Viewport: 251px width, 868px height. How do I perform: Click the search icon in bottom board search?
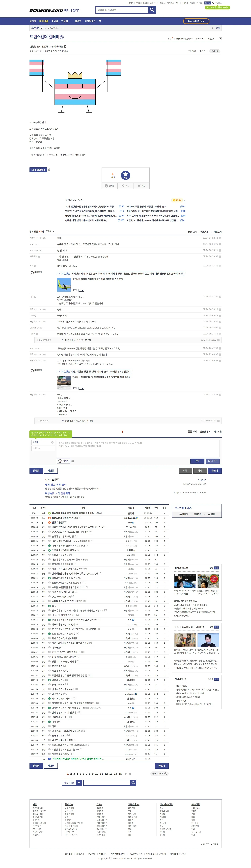133,783
